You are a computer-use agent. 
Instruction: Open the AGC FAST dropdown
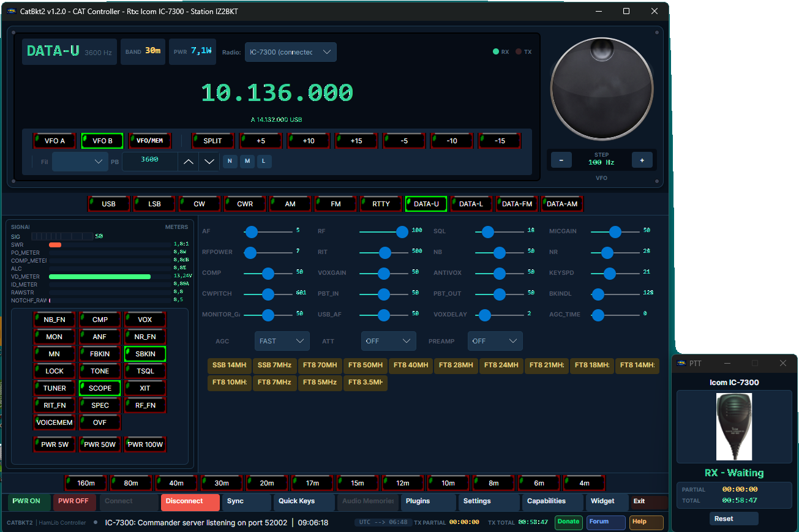click(x=282, y=341)
